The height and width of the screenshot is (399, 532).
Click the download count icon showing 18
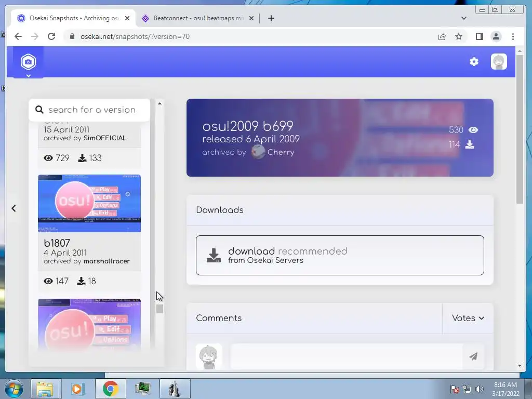tap(81, 281)
